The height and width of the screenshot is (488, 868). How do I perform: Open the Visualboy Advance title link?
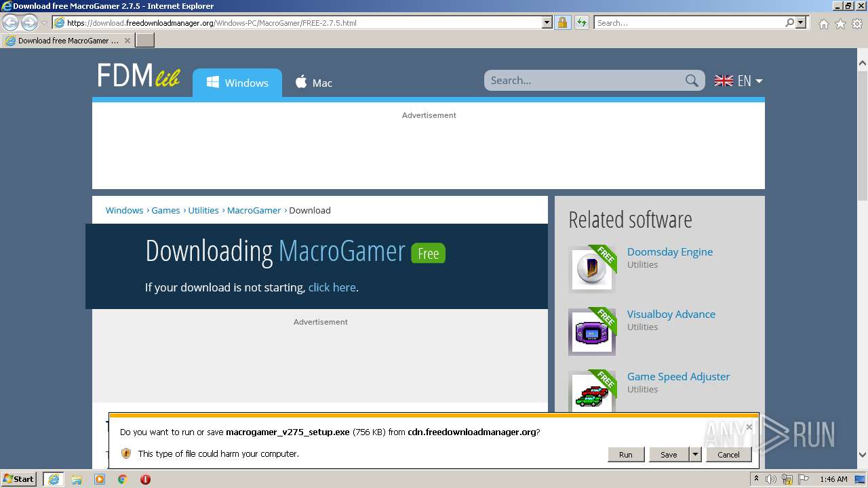pyautogui.click(x=671, y=314)
